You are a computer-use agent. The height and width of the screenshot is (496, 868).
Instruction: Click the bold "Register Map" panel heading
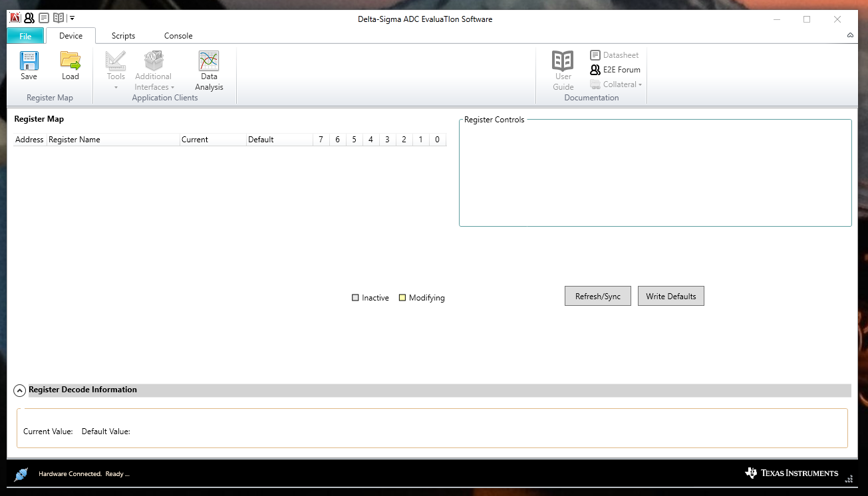39,119
